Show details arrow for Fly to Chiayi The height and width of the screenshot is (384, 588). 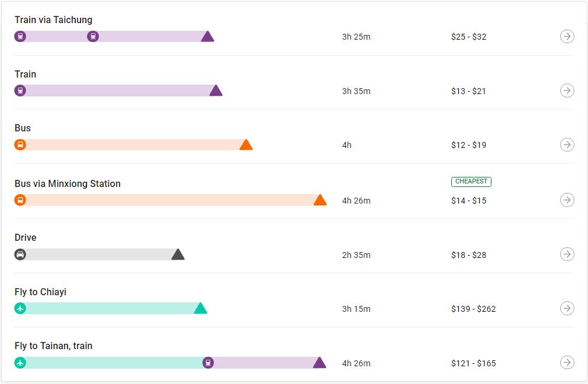click(x=567, y=308)
